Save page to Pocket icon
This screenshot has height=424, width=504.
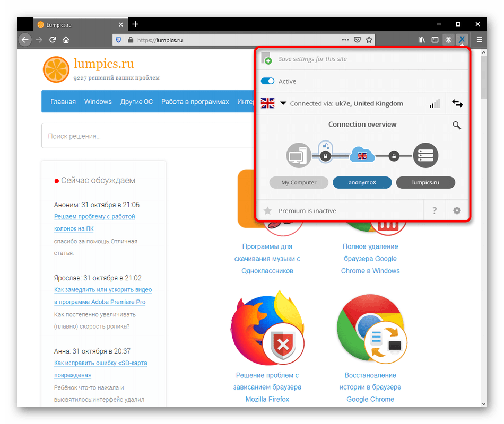(357, 40)
